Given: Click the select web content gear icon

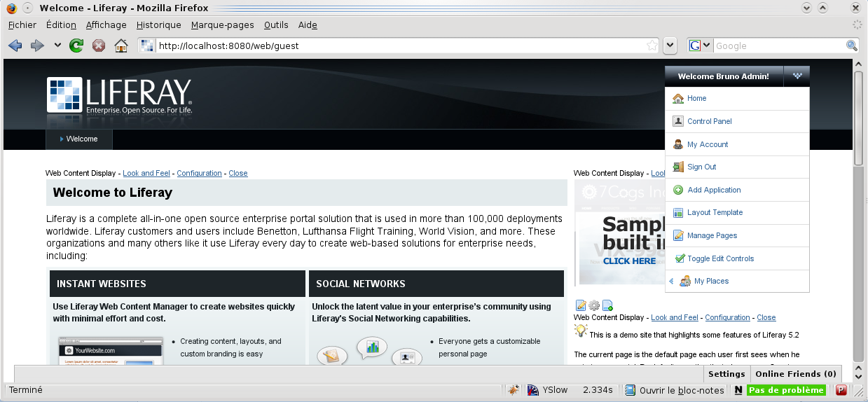Looking at the screenshot, I should pyautogui.click(x=594, y=305).
